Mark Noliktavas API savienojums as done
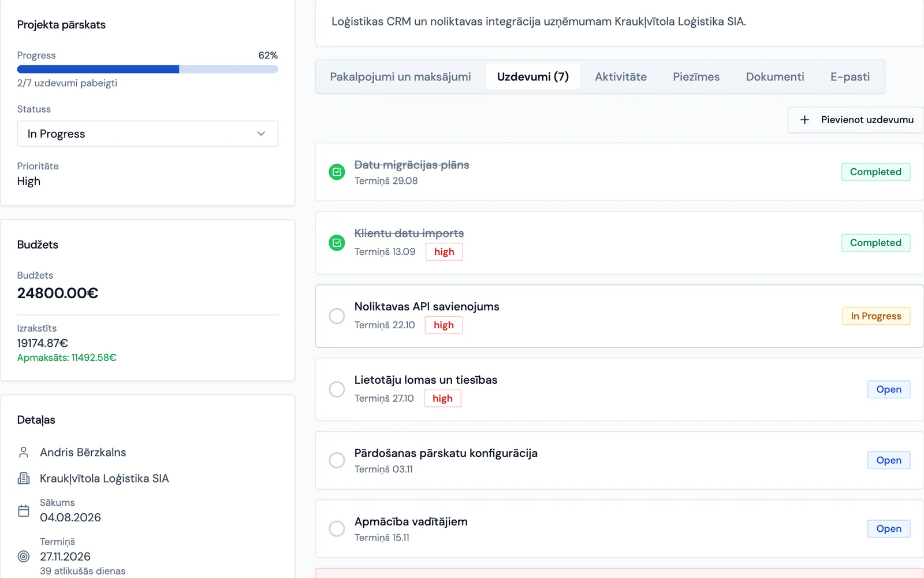The width and height of the screenshot is (924, 578). 337,316
